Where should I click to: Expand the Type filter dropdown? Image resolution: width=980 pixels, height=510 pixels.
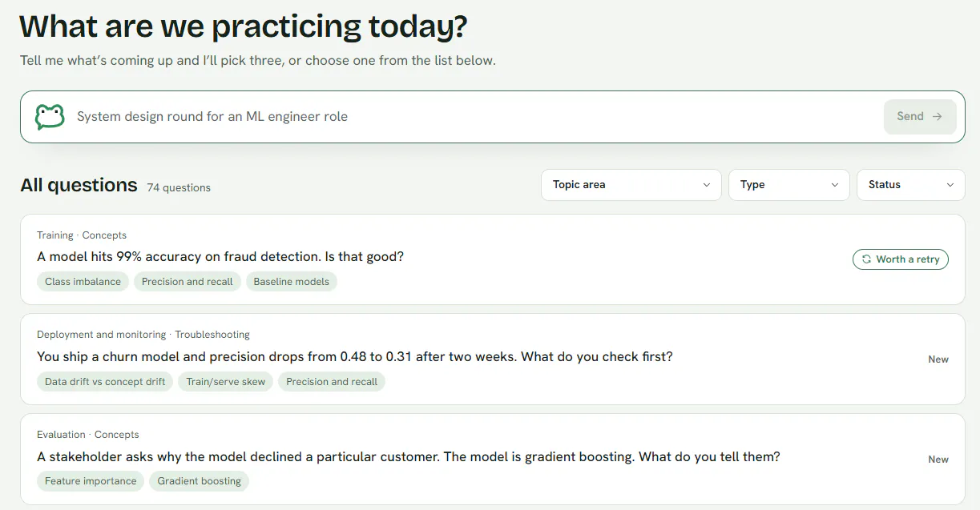point(789,185)
